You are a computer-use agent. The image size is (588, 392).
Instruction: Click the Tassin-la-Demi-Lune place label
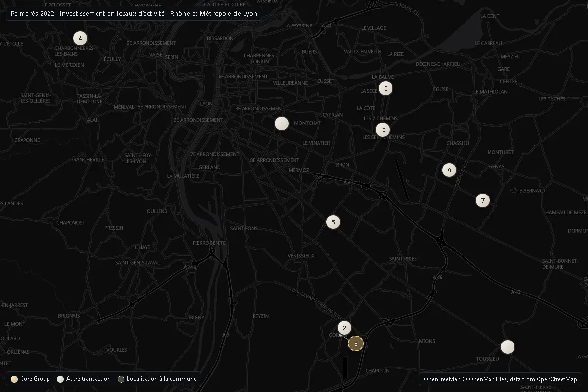(89, 99)
